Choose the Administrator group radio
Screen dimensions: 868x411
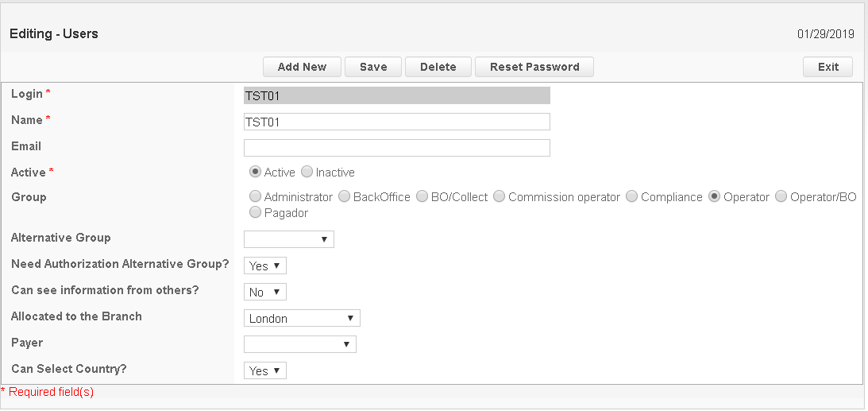point(255,196)
